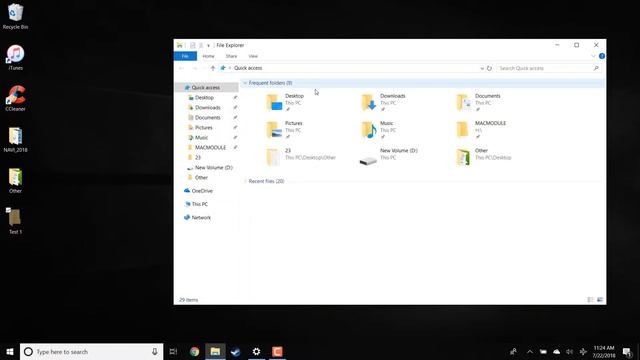640x360 pixels.
Task: Open the CCleaner desktop shortcut
Action: pyautogui.click(x=15, y=98)
